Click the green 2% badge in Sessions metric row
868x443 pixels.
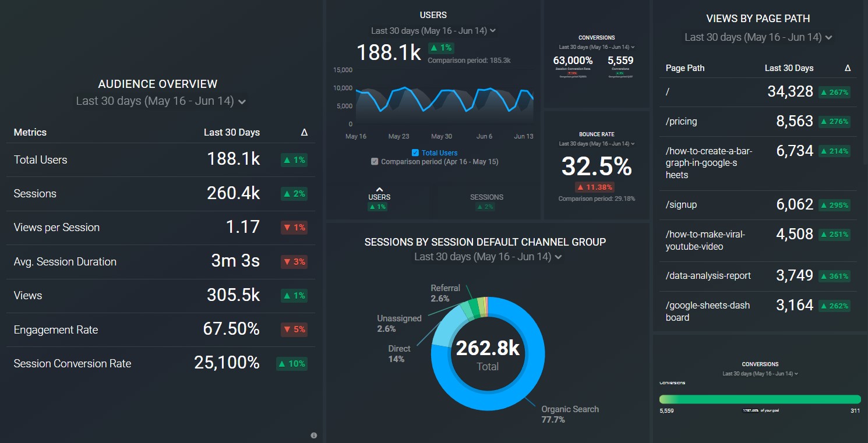294,194
